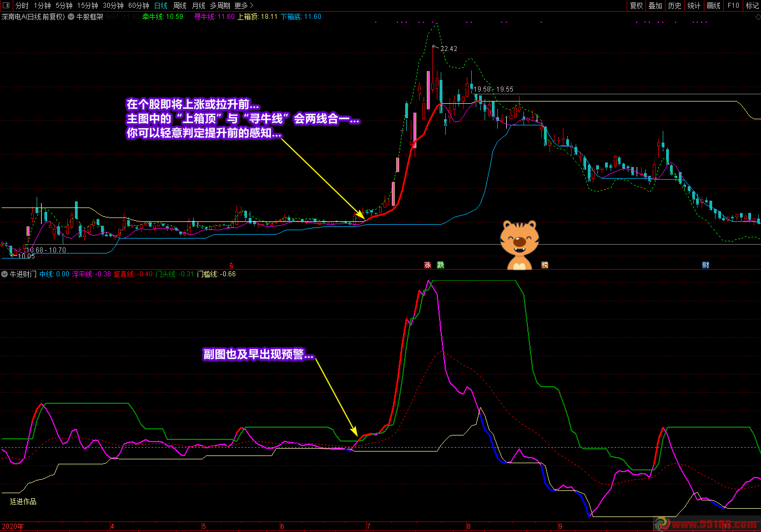Screen dimensions: 761x532
Task: Click the 19.58 - 19.55 price label
Action: [x=493, y=89]
